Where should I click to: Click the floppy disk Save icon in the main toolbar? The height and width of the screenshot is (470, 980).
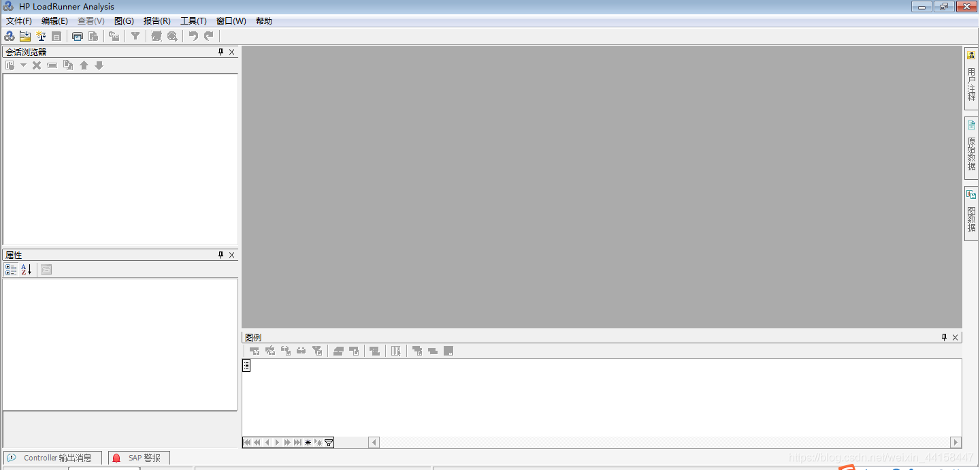pos(56,36)
